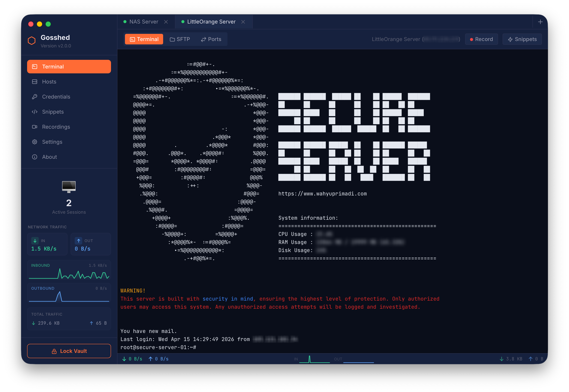Click the OUTBOUND traffic graph
This screenshot has height=392, width=569.
[x=69, y=293]
